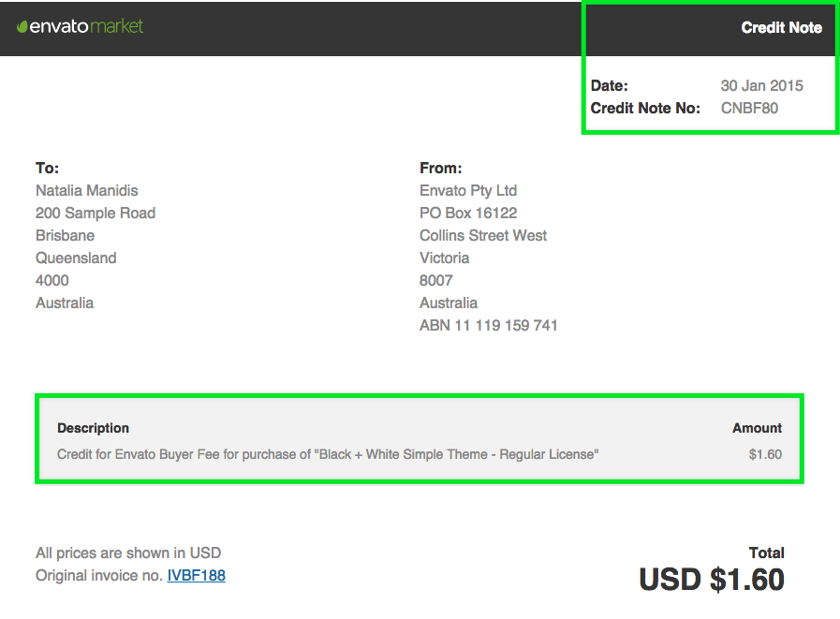Open the IVBF188 original invoice link
This screenshot has width=840, height=619.
click(196, 576)
